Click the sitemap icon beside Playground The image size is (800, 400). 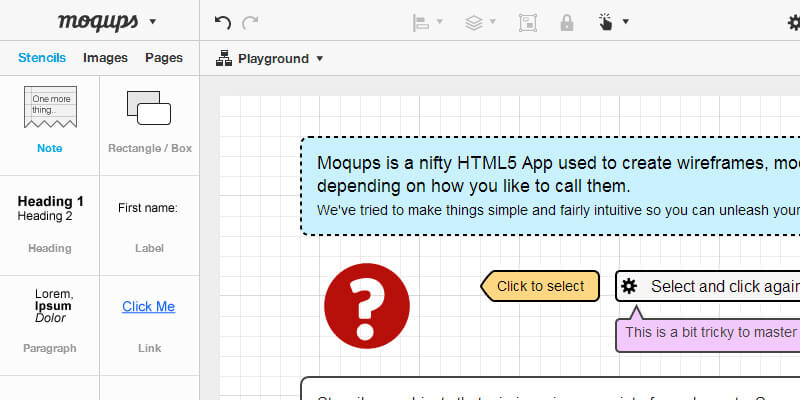click(x=224, y=59)
